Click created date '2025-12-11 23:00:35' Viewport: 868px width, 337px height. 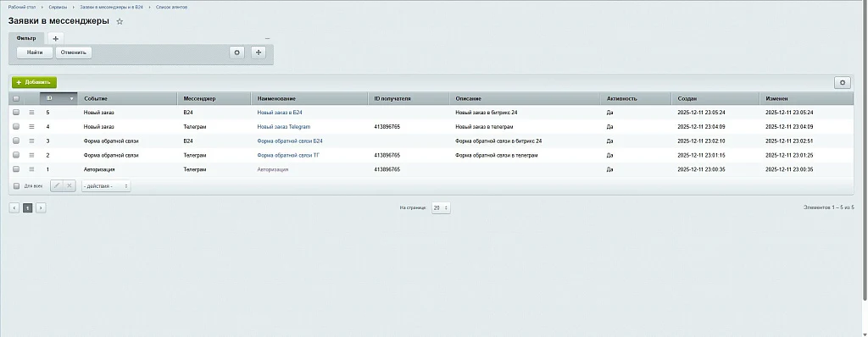click(x=701, y=169)
